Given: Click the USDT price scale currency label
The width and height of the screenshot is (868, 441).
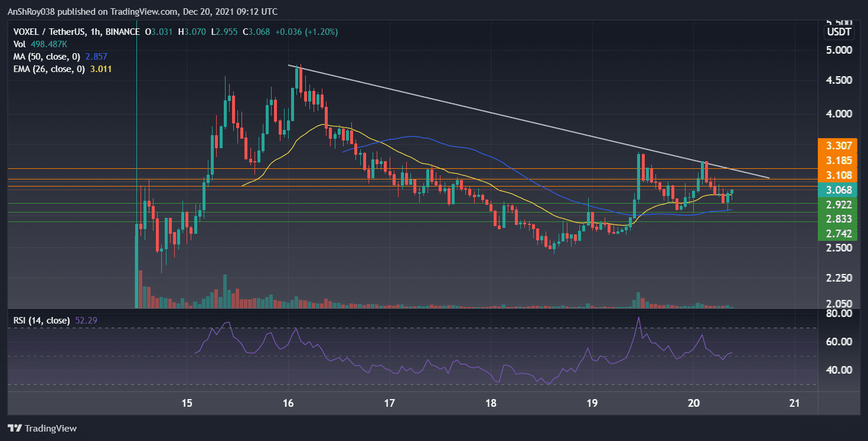Looking at the screenshot, I should click(x=838, y=32).
